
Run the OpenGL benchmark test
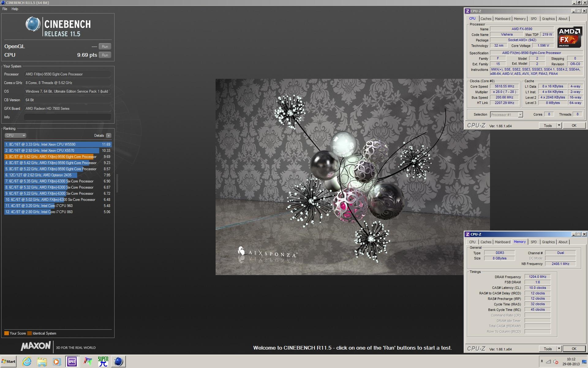(x=105, y=47)
